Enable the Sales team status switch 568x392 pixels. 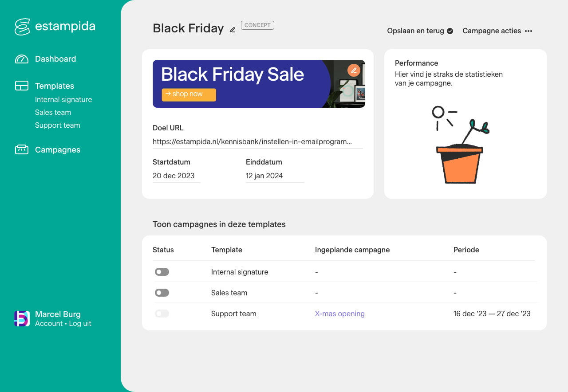click(162, 293)
